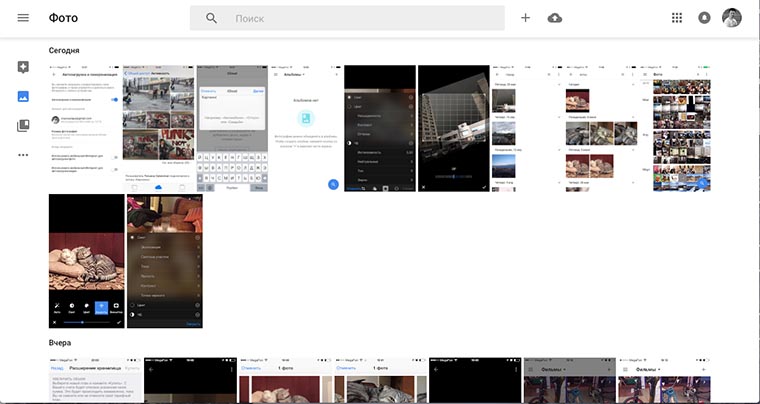Click the Фото title in header

click(x=63, y=18)
